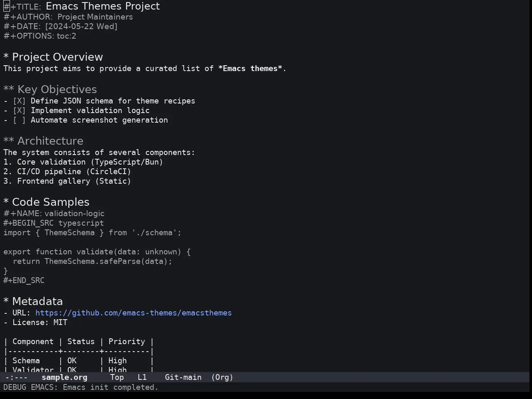The height and width of the screenshot is (399, 532).
Task: Click the 'OK' cell in the Schema row
Action: tap(72, 361)
